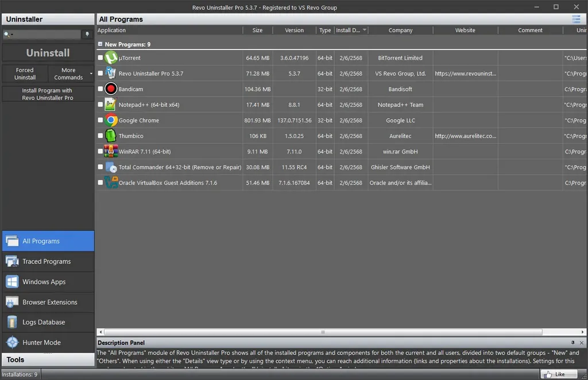
Task: Click the µTorrent program icon
Action: pyautogui.click(x=111, y=57)
